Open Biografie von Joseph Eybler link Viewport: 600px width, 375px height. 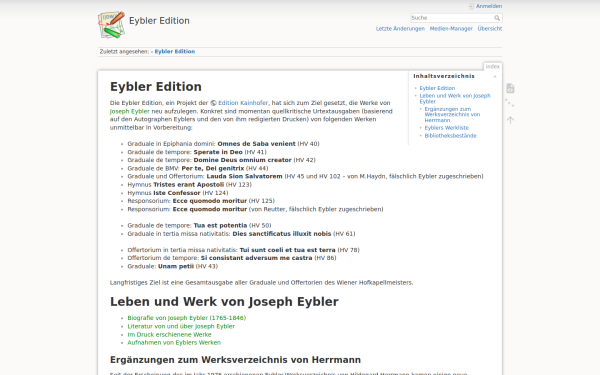[186, 318]
